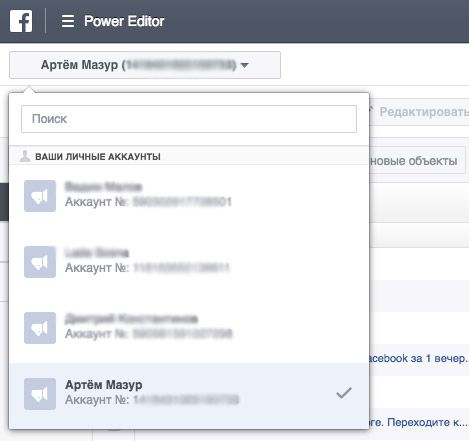Click the Power Editor title
Viewport: 469px width, 441px height.
[x=124, y=21]
